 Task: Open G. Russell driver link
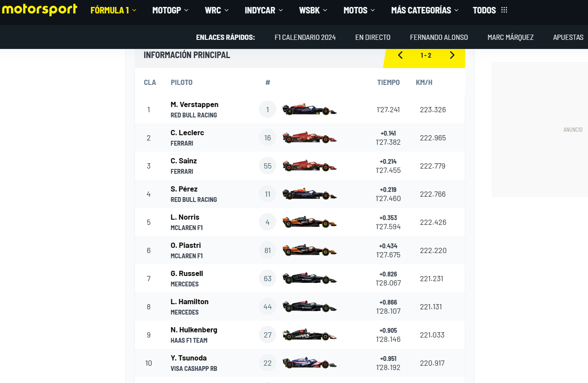(187, 273)
